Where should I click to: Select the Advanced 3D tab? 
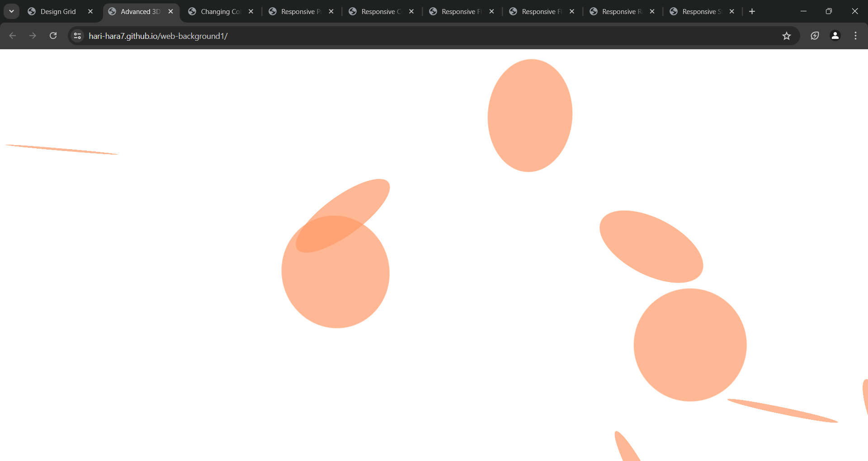pos(141,11)
